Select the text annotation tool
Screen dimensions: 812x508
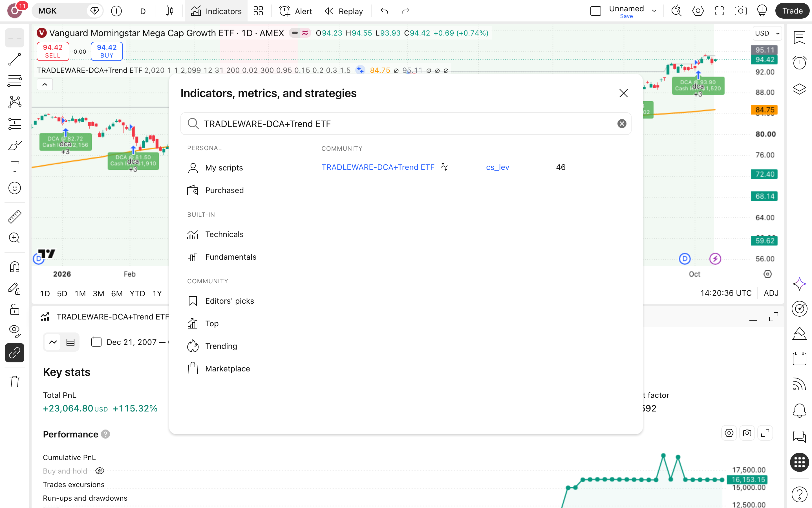[x=14, y=167]
